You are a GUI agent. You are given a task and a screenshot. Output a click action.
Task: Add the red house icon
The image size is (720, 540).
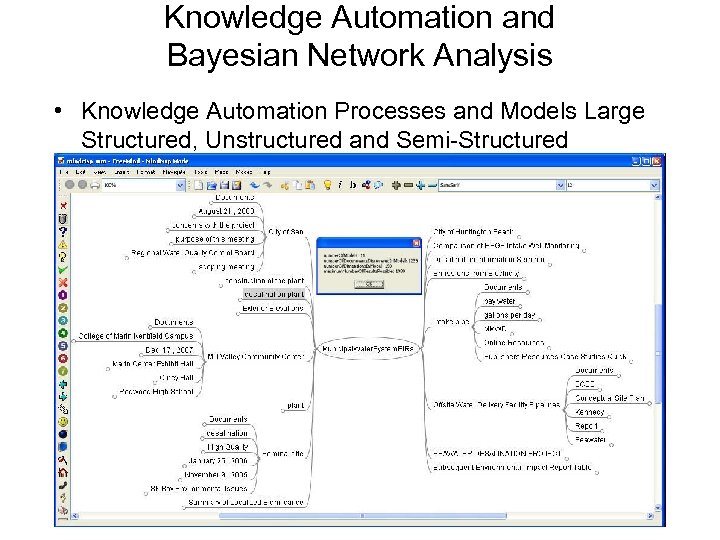63,472
